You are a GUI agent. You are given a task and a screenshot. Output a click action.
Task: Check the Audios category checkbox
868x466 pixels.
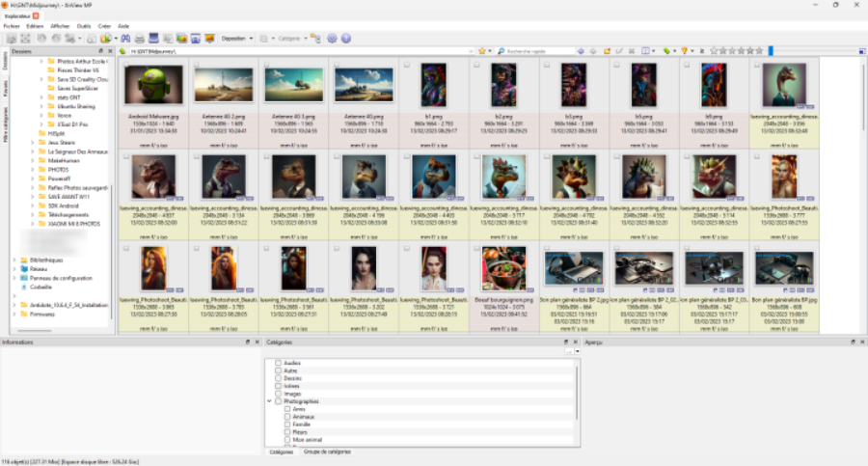(x=279, y=363)
